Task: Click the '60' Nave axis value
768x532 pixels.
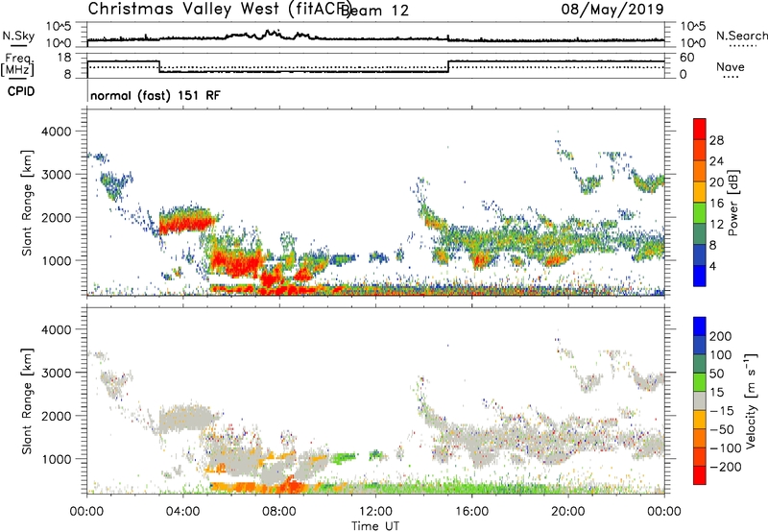Action: pyautogui.click(x=686, y=58)
